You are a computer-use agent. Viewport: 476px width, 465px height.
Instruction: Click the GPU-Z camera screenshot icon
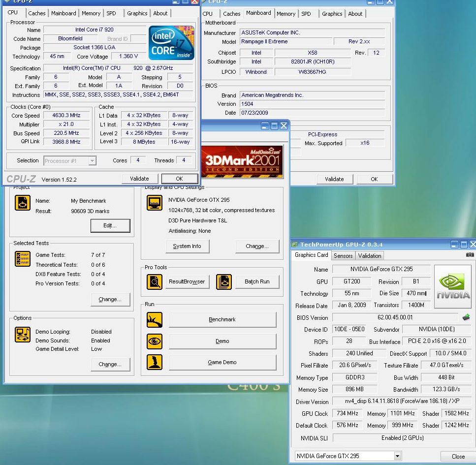pyautogui.click(x=470, y=255)
